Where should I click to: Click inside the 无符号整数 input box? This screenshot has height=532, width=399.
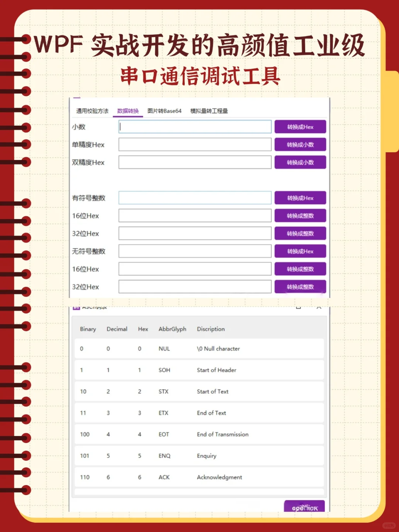[195, 251]
